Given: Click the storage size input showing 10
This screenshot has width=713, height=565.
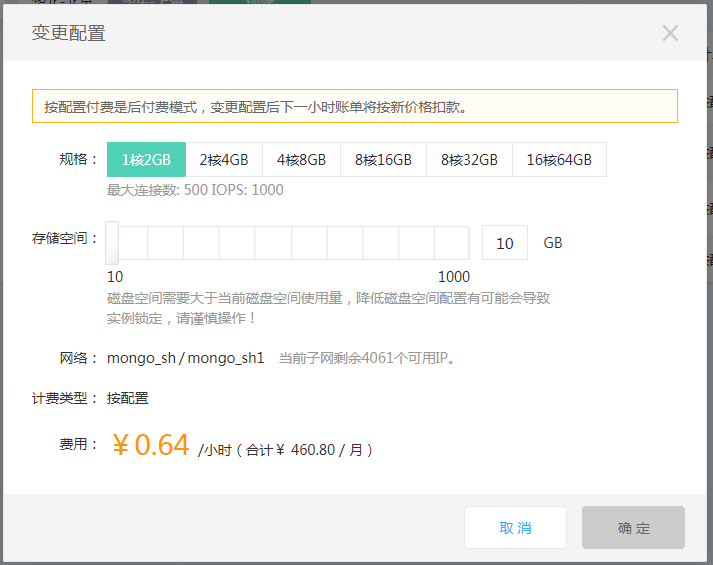Looking at the screenshot, I should (x=505, y=243).
